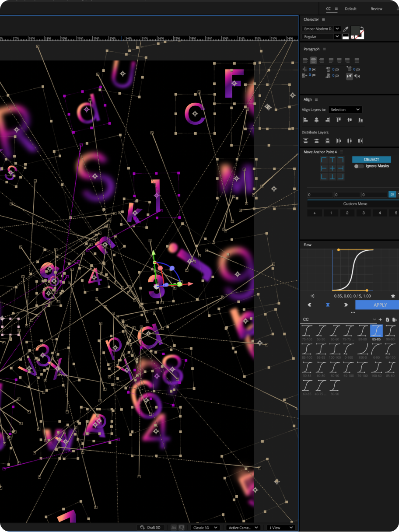Image resolution: width=399 pixels, height=532 pixels.
Task: Set paragraph to center align text
Action: click(313, 60)
